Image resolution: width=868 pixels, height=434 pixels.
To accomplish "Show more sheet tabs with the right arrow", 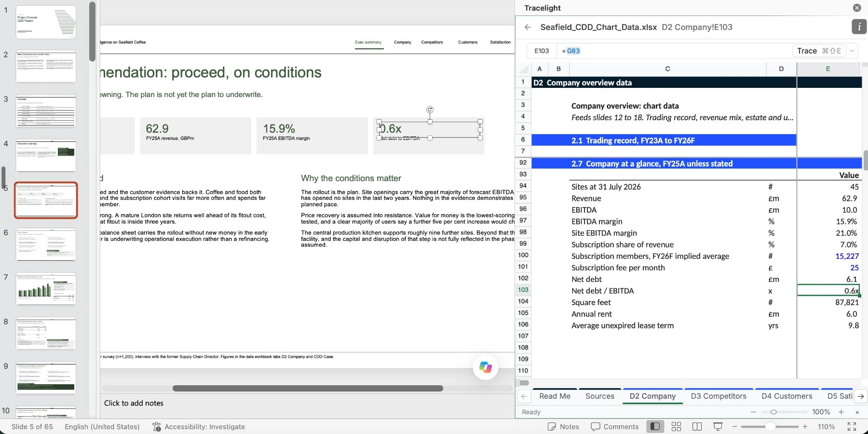I will 861,396.
